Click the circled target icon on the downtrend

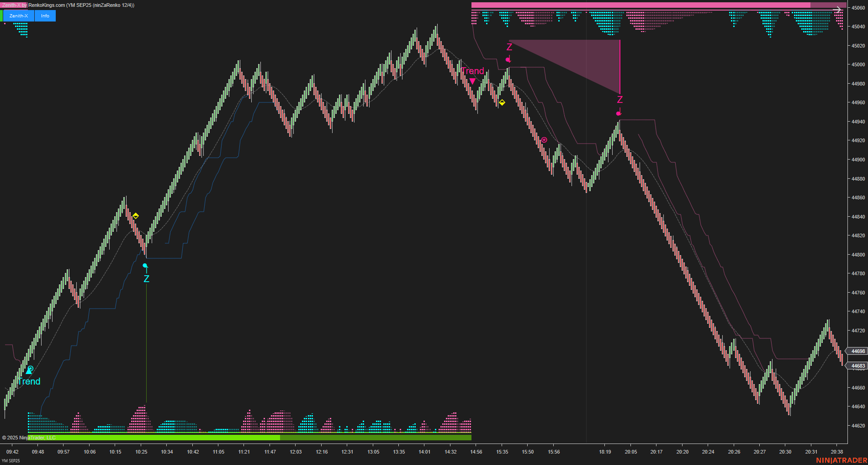(x=544, y=140)
